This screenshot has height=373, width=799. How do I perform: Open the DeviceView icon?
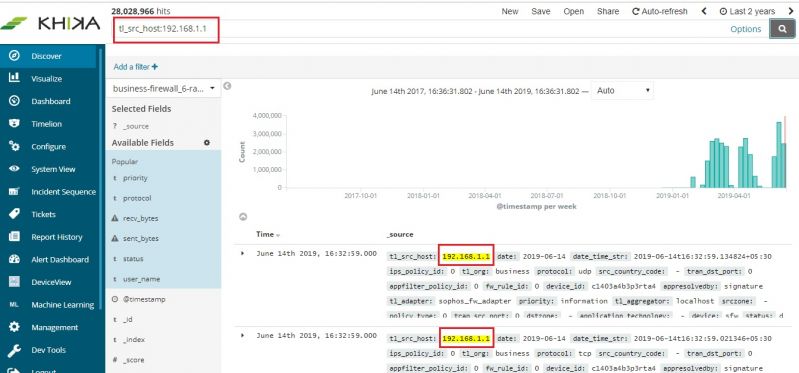coord(14,282)
